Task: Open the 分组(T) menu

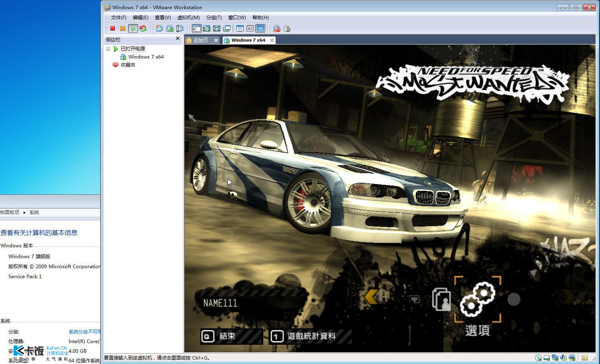Action: point(214,18)
